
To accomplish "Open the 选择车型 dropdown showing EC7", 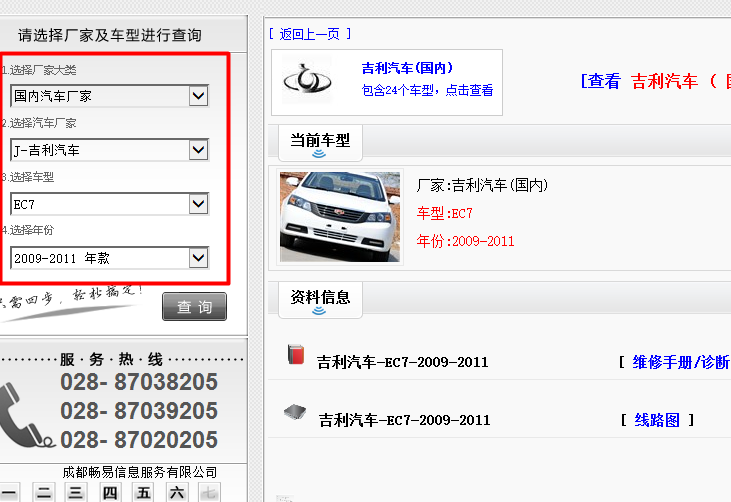I will click(110, 204).
